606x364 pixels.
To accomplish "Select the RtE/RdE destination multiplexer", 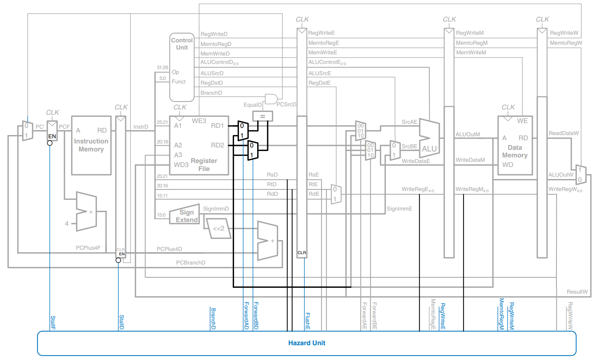I will click(x=336, y=194).
